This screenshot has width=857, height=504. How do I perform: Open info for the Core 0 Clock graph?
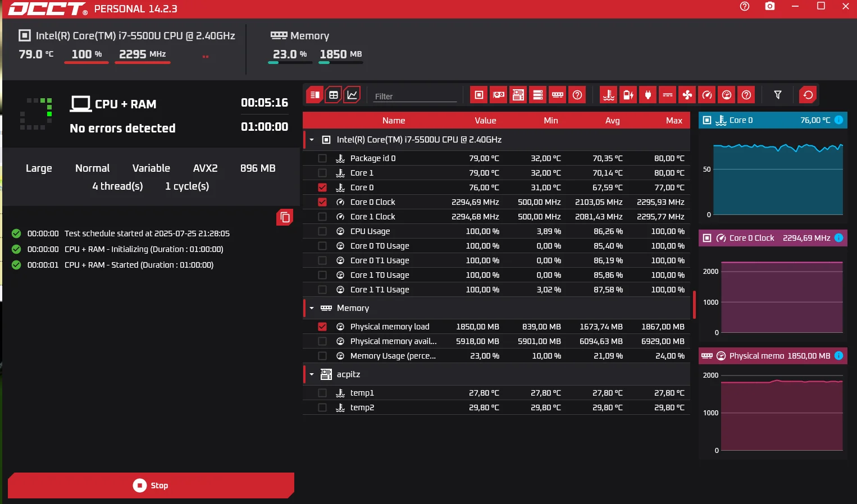click(x=838, y=238)
